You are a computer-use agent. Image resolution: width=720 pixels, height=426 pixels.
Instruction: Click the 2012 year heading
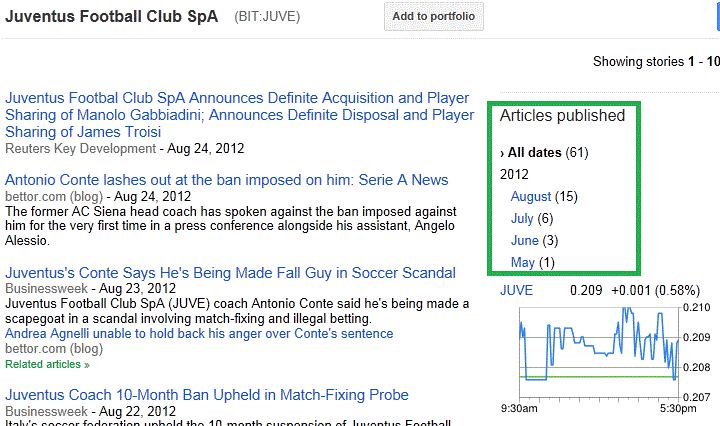coord(515,174)
